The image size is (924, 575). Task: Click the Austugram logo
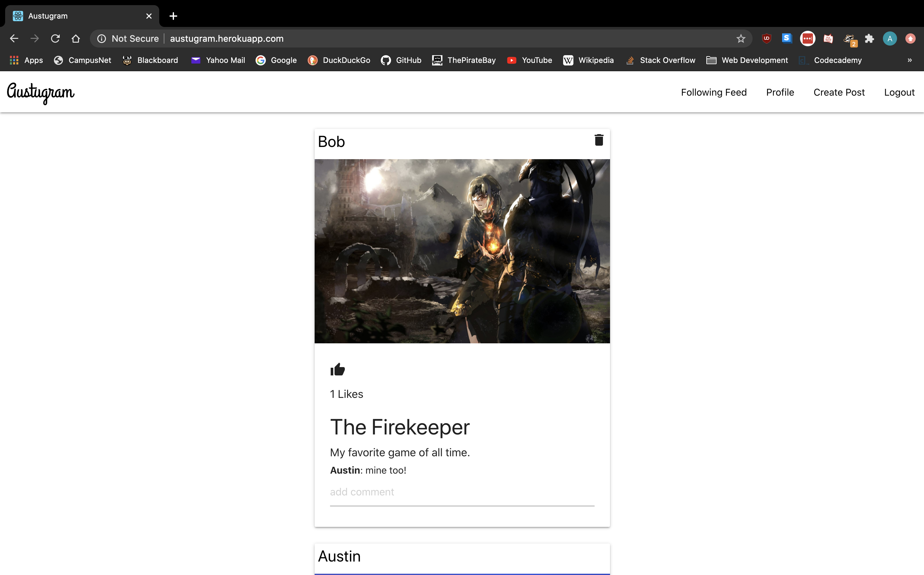(x=41, y=92)
